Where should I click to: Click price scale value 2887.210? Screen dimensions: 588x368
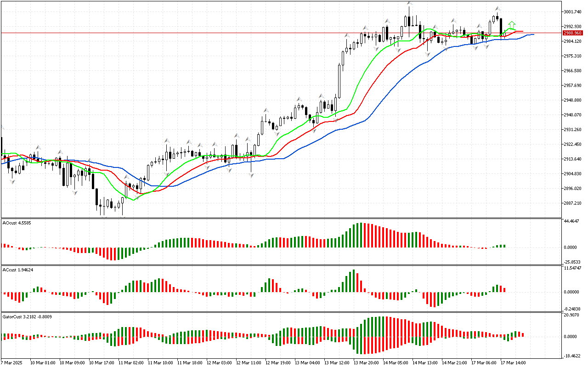tap(574, 203)
